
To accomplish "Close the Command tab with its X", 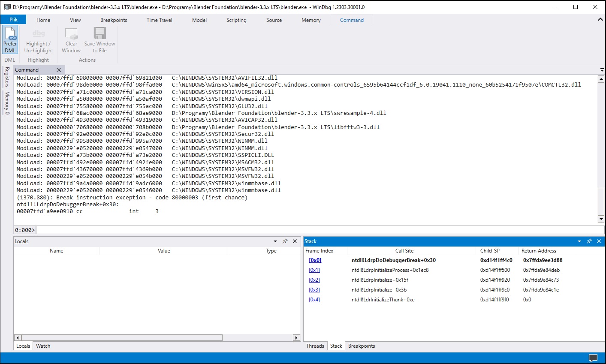I will point(59,69).
